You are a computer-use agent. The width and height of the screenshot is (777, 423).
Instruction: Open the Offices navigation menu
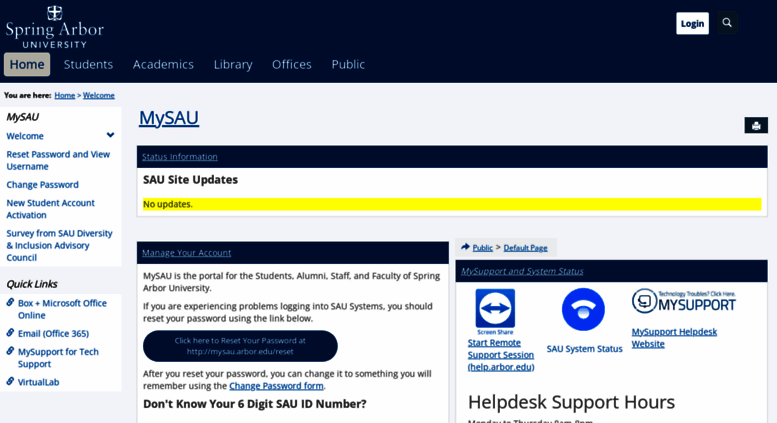tap(291, 64)
